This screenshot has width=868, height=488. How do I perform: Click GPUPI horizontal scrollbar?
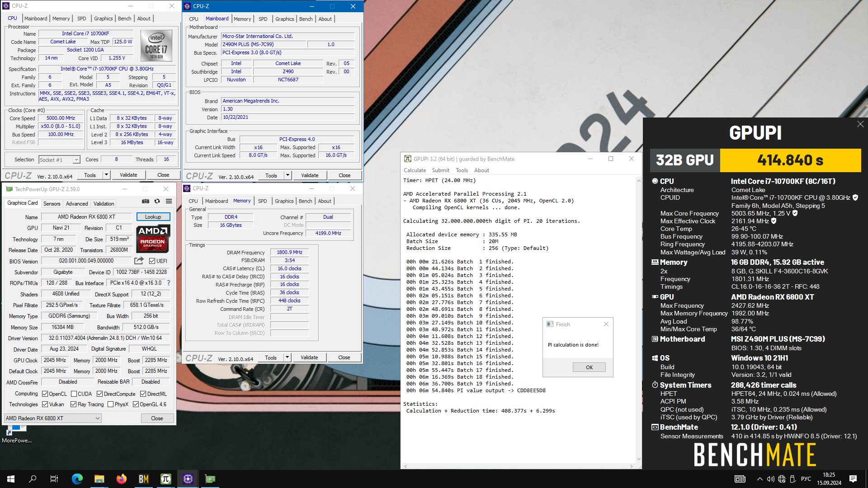519,466
